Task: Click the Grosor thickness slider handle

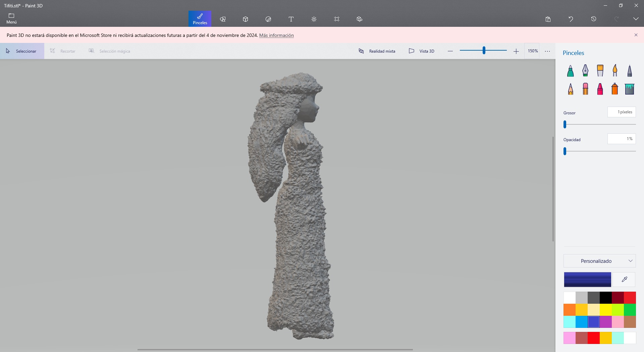Action: 565,124
